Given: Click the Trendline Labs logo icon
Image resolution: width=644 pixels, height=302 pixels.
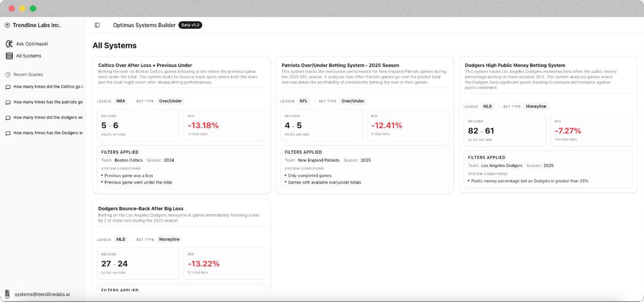Looking at the screenshot, I should pos(7,25).
